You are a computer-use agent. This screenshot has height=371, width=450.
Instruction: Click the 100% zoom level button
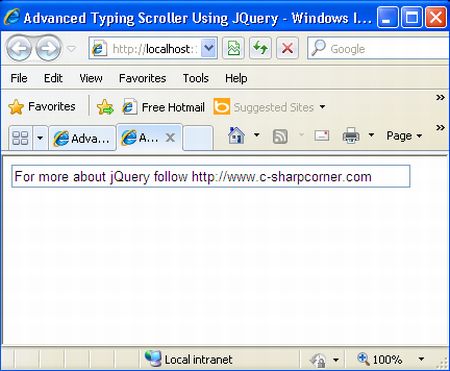(x=379, y=359)
